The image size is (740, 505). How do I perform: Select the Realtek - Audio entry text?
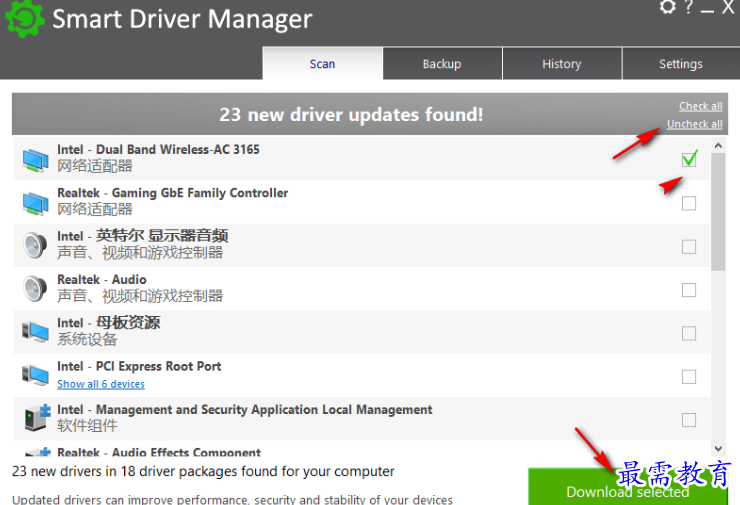pos(102,279)
